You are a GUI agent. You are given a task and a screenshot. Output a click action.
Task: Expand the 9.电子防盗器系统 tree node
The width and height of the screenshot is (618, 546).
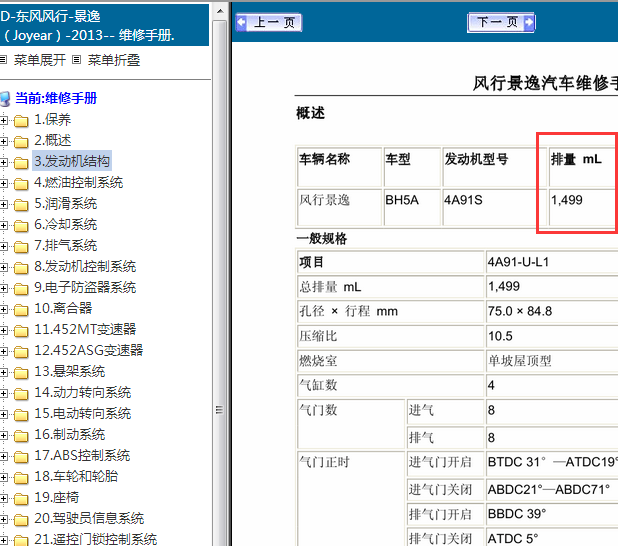(x=4, y=288)
